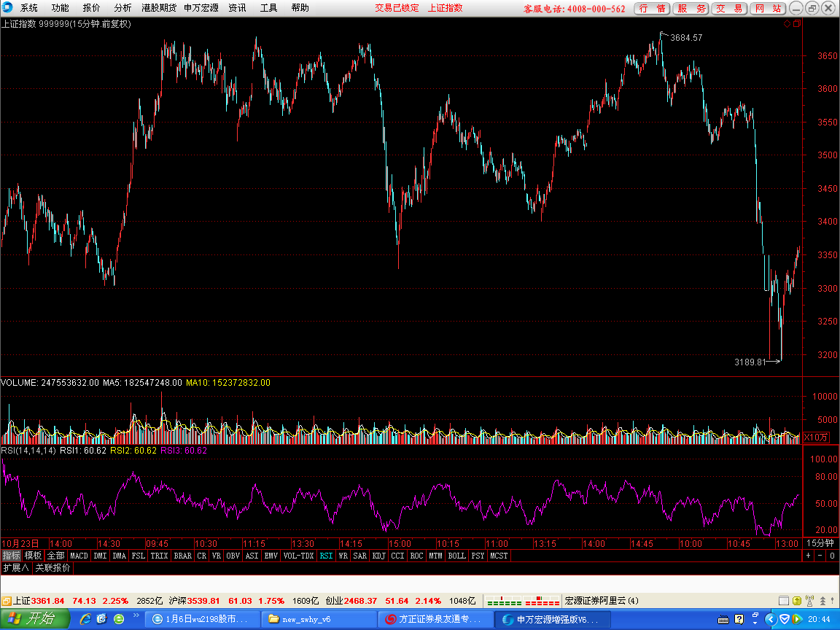Viewport: 840px width, 630px height.
Task: Click the 网站 button
Action: (769, 9)
